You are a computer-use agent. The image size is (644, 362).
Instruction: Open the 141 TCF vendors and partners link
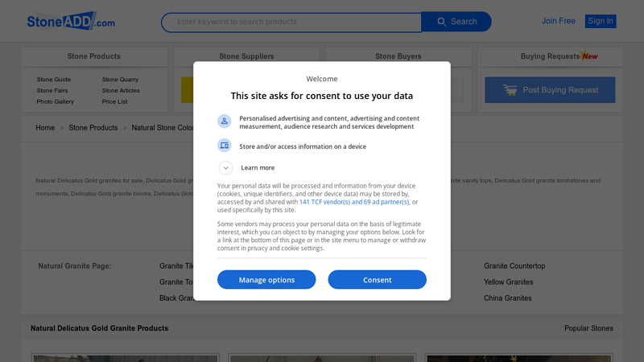(x=354, y=202)
